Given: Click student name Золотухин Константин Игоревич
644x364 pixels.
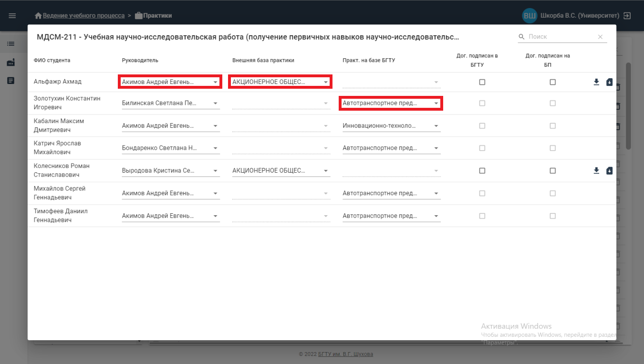Looking at the screenshot, I should [x=67, y=103].
